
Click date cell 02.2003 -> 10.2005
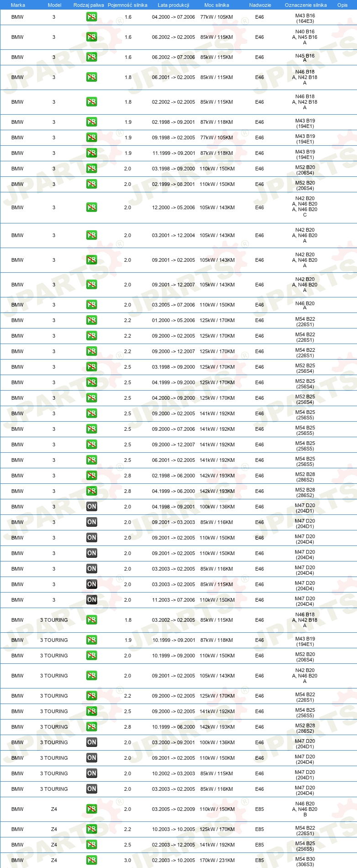(173, 860)
